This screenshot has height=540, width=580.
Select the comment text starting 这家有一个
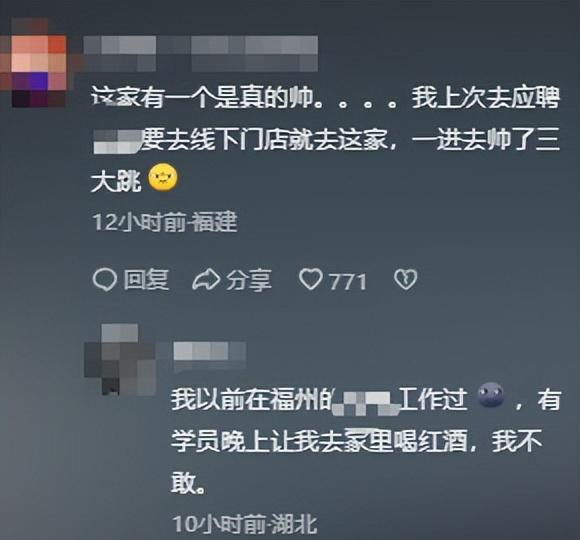point(326,140)
